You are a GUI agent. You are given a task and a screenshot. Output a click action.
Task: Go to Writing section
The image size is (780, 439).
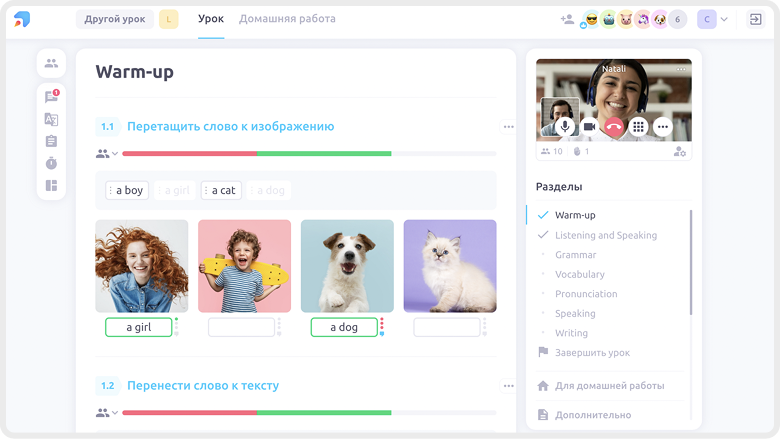pos(571,333)
